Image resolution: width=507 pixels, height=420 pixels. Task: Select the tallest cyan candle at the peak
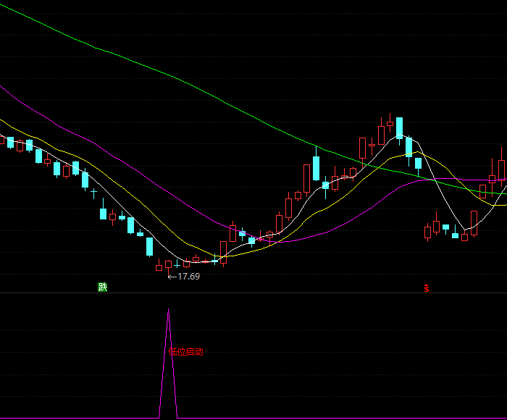399,130
